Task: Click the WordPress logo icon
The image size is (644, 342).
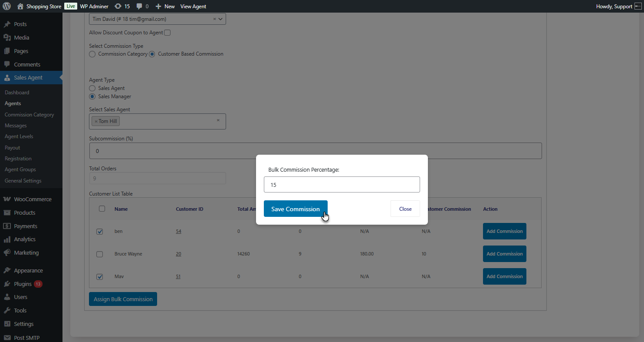Action: [7, 6]
